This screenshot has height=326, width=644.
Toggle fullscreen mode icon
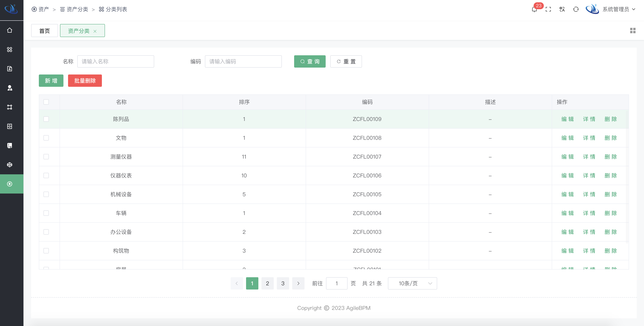point(548,9)
